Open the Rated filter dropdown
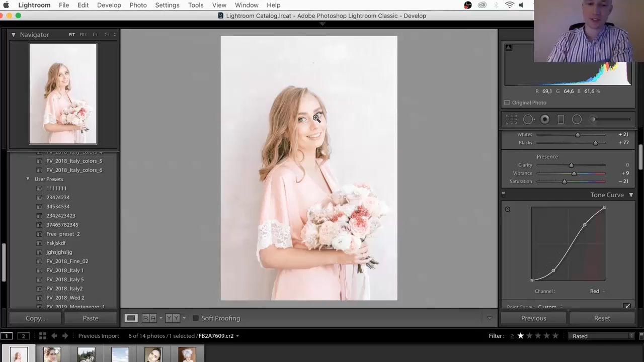This screenshot has height=362, width=644. [x=602, y=336]
